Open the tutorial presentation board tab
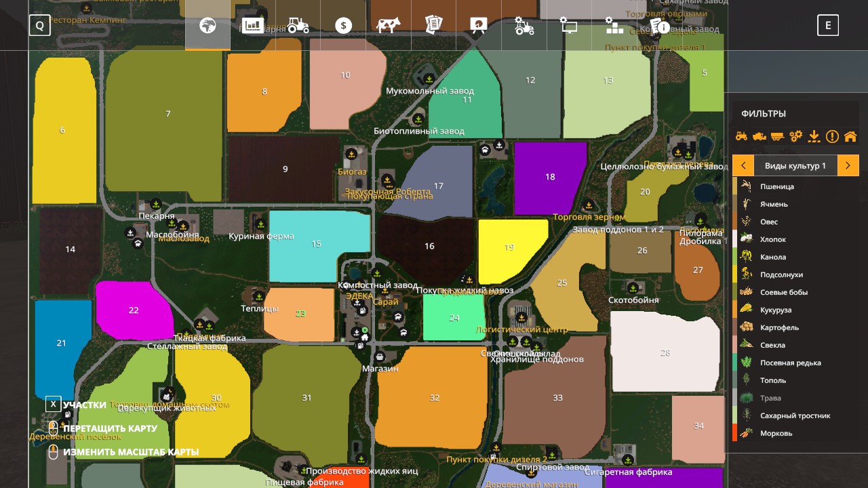868x488 pixels. click(479, 26)
